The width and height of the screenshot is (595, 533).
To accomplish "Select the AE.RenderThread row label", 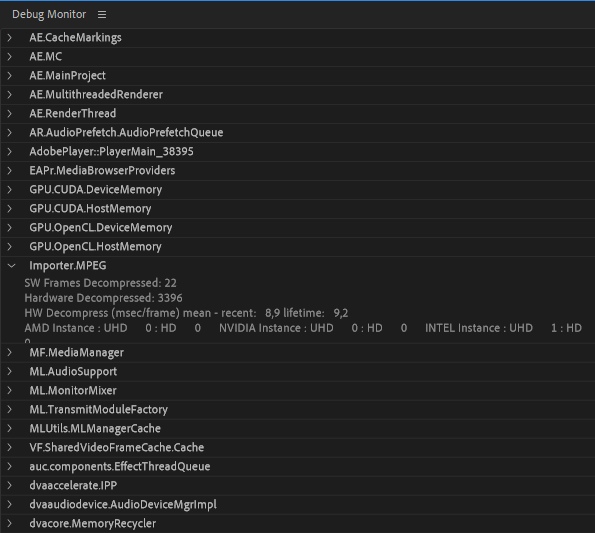I will point(73,113).
